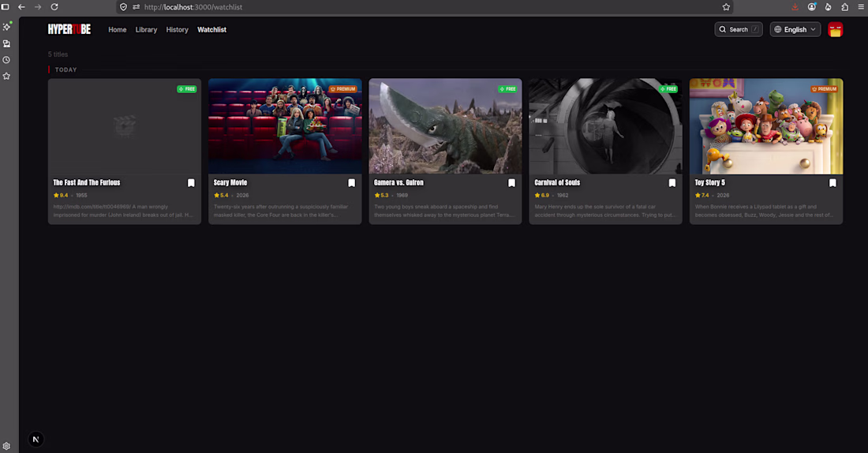The height and width of the screenshot is (453, 868).
Task: Click the Next.js dev tools indicator
Action: (x=36, y=439)
